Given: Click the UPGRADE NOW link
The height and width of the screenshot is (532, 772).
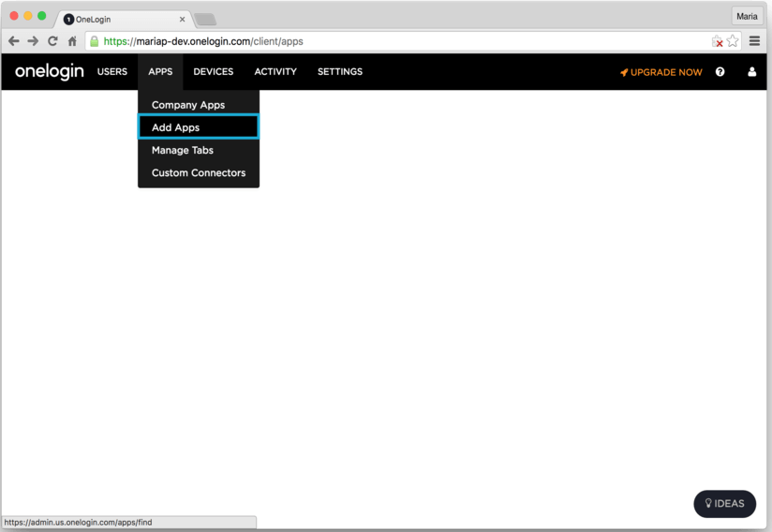Looking at the screenshot, I should pos(661,72).
